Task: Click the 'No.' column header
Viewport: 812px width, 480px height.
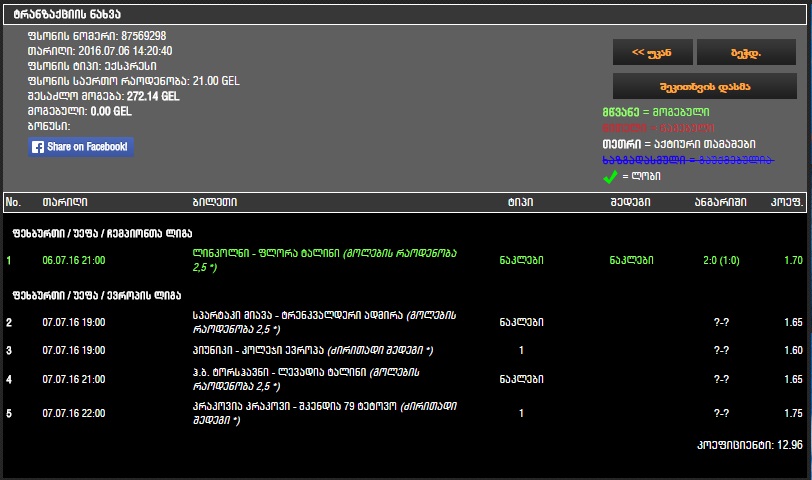Action: click(13, 202)
